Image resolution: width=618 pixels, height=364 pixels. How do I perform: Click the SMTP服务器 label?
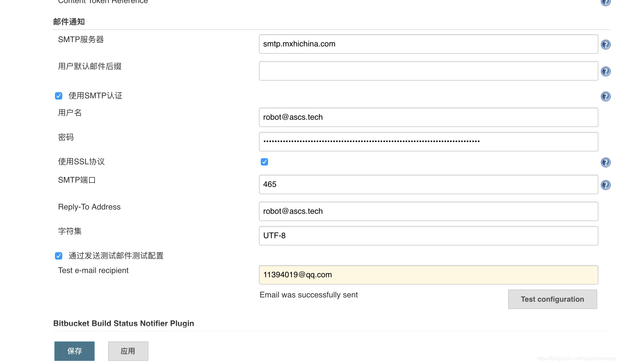[81, 39]
